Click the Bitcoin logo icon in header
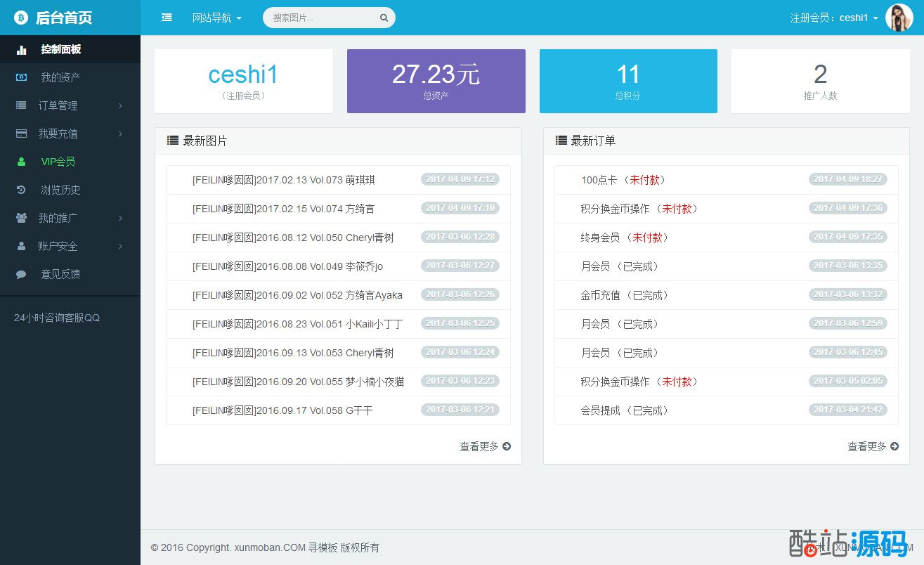The height and width of the screenshot is (565, 924). tap(20, 18)
